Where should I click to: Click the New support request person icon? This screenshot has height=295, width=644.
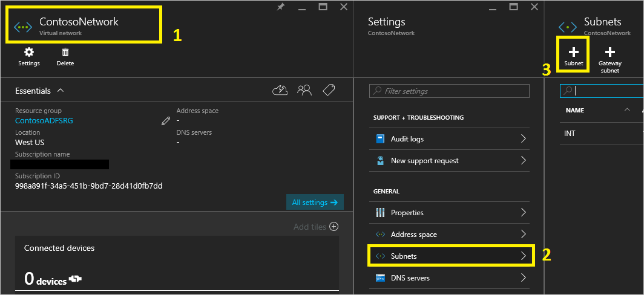pos(380,161)
